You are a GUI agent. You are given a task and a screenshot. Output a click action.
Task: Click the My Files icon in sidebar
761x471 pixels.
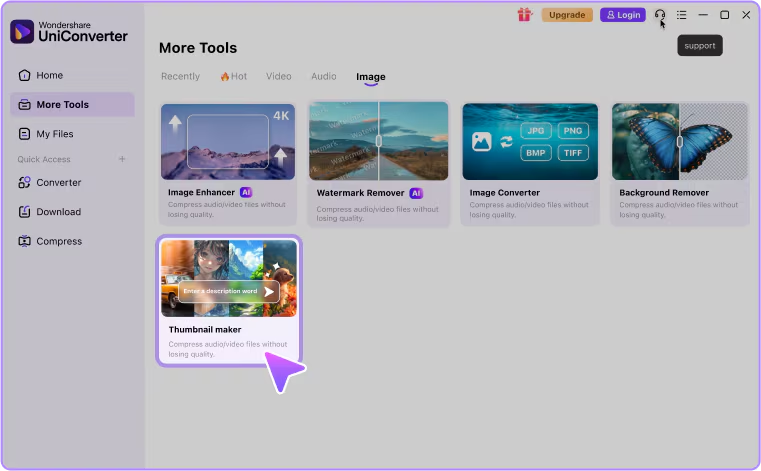tap(24, 134)
